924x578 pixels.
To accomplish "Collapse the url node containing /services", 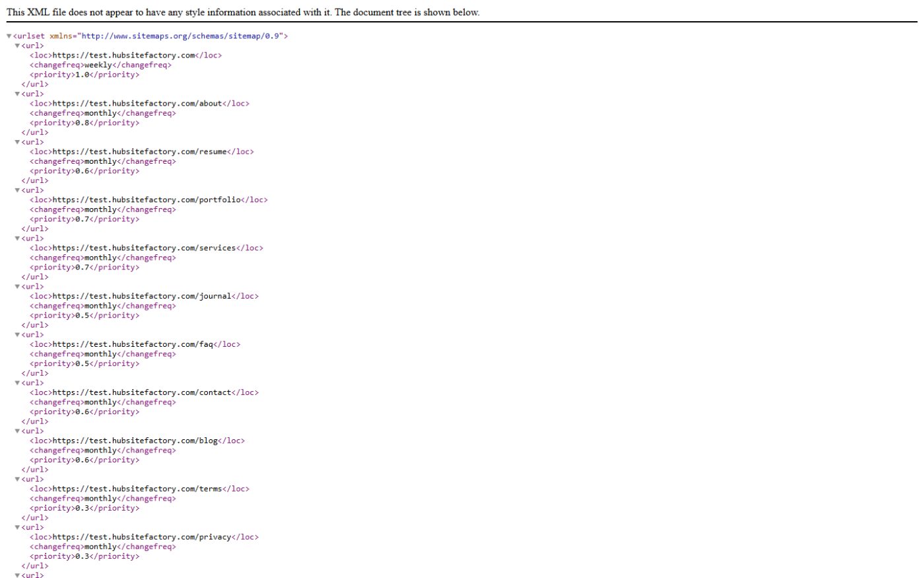I will pyautogui.click(x=18, y=238).
